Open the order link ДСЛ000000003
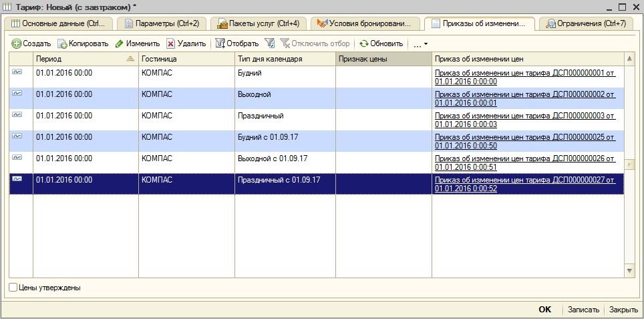The width and height of the screenshot is (644, 319). pos(525,120)
